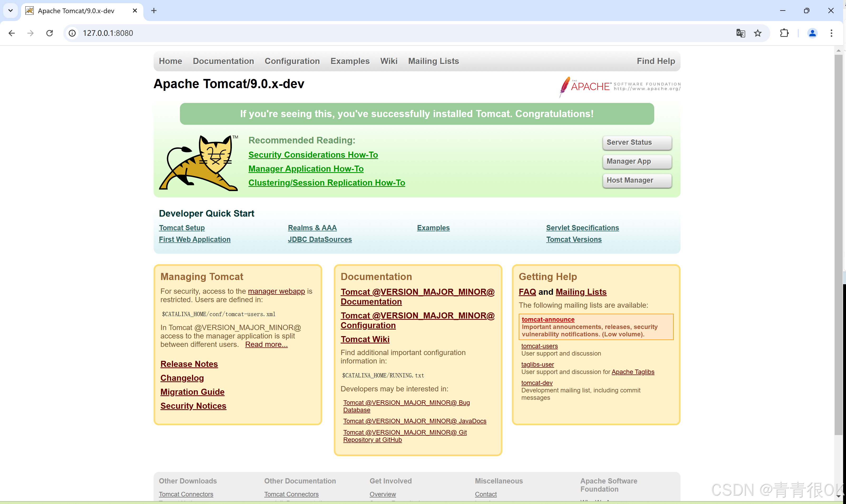This screenshot has width=846, height=504.
Task: Open the tab search chevron
Action: point(10,11)
